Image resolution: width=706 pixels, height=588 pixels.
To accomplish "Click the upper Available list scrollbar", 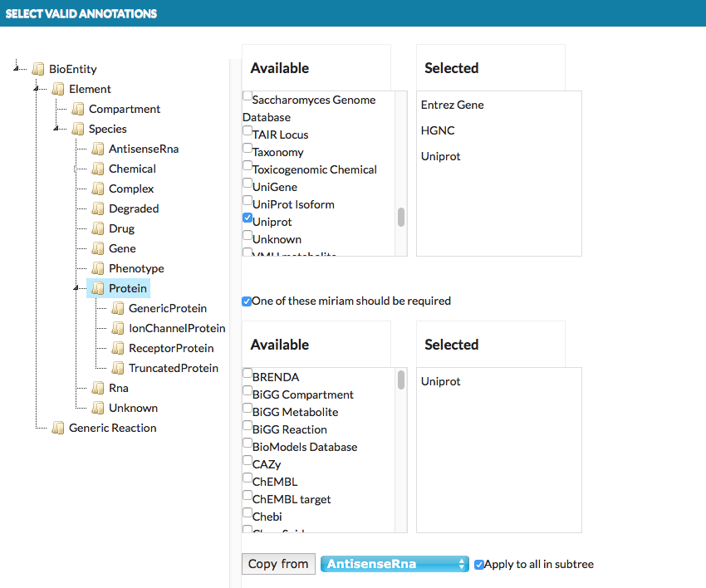I will pos(401,218).
